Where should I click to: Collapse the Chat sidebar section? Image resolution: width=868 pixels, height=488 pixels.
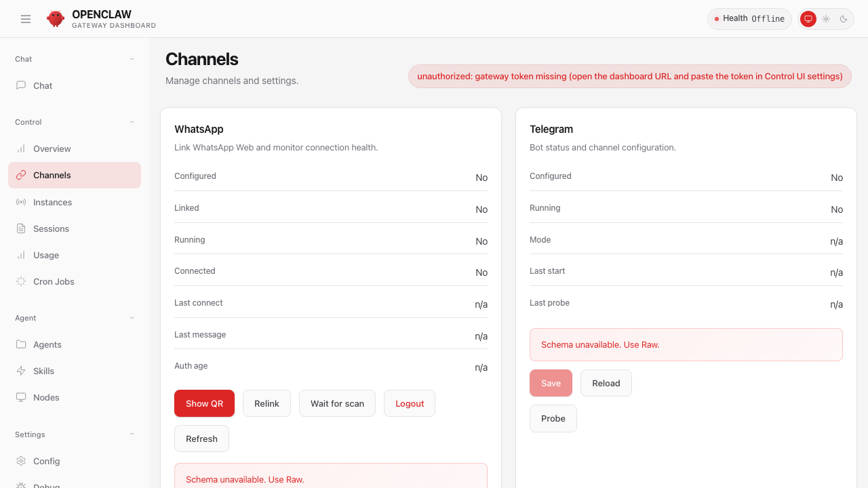pos(132,59)
